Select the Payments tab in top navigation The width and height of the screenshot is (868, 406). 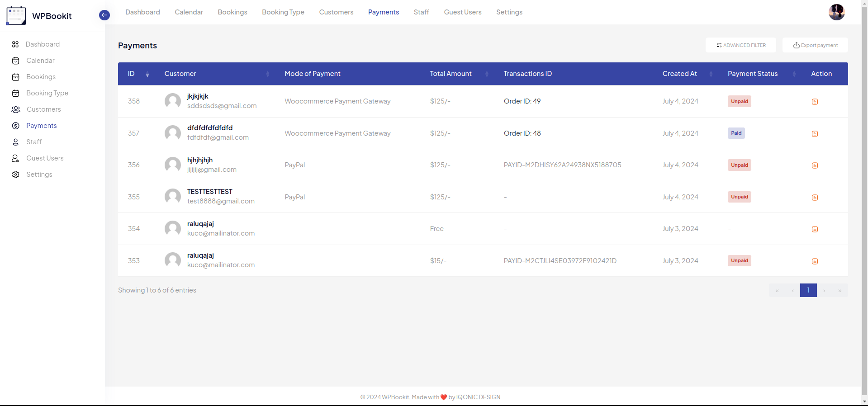[384, 12]
